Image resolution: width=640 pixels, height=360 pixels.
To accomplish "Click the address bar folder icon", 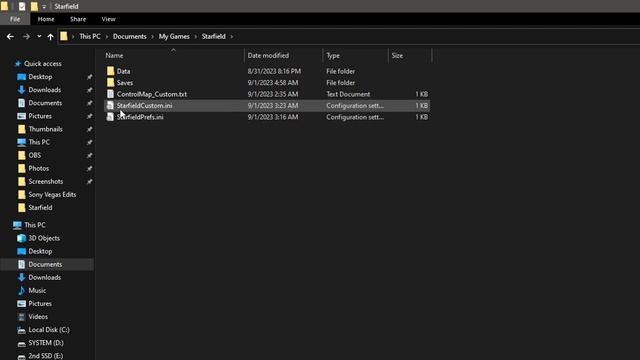I will [64, 36].
